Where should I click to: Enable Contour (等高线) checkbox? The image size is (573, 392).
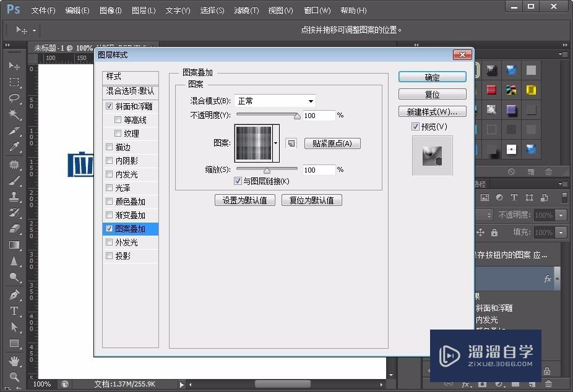[118, 120]
